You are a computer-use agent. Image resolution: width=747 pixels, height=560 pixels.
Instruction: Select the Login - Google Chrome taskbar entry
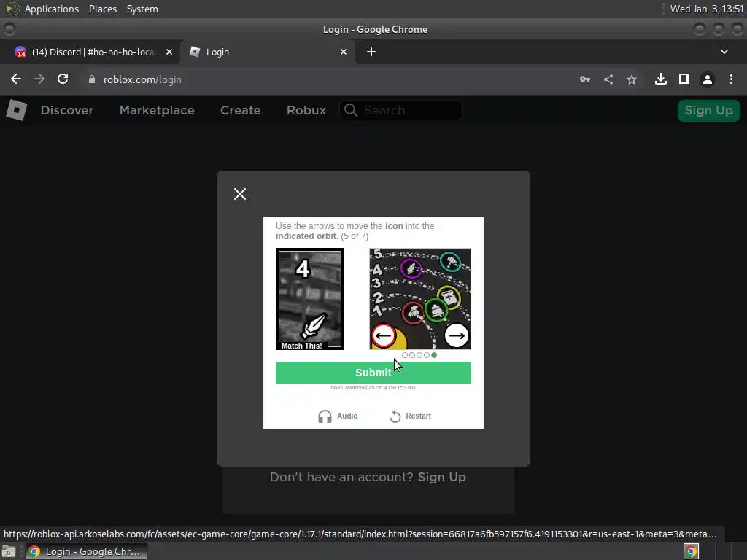pyautogui.click(x=86, y=551)
